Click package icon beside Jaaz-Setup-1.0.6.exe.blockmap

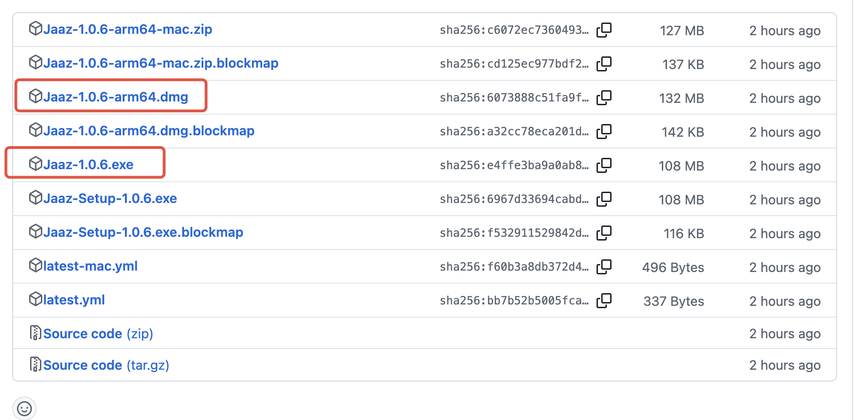pyautogui.click(x=36, y=232)
